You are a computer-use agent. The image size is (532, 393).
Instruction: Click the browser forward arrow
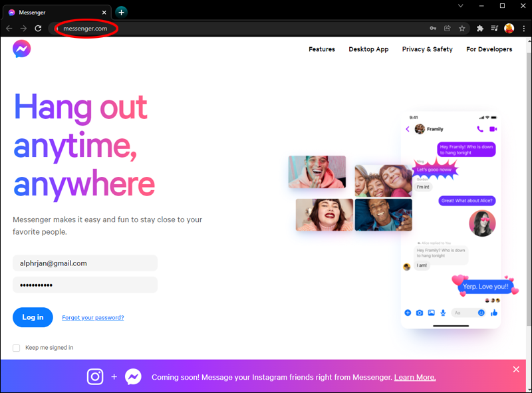pyautogui.click(x=23, y=29)
